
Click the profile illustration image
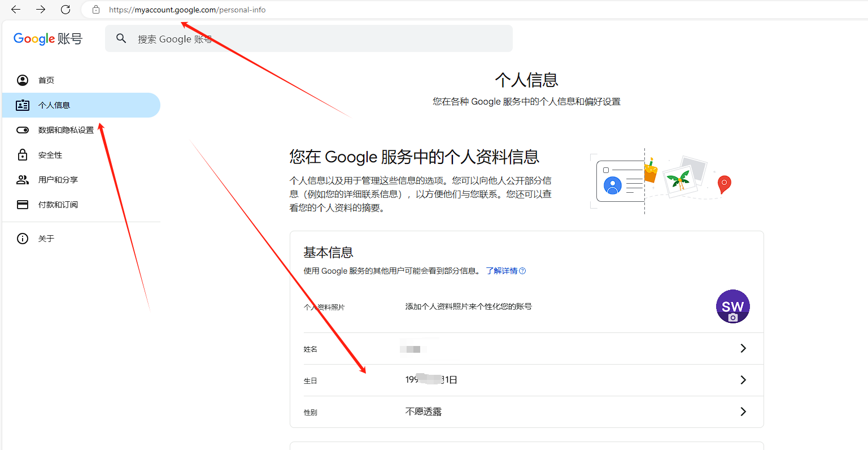pyautogui.click(x=661, y=181)
